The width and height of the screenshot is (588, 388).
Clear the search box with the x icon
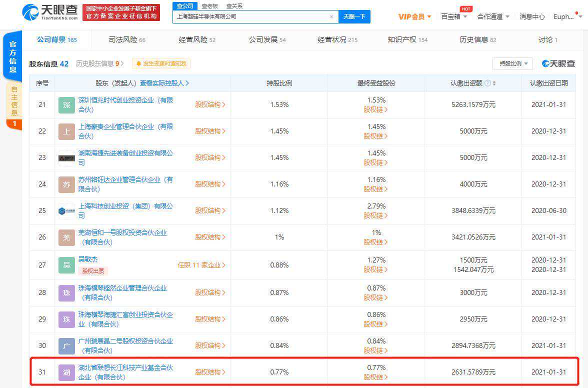point(331,16)
